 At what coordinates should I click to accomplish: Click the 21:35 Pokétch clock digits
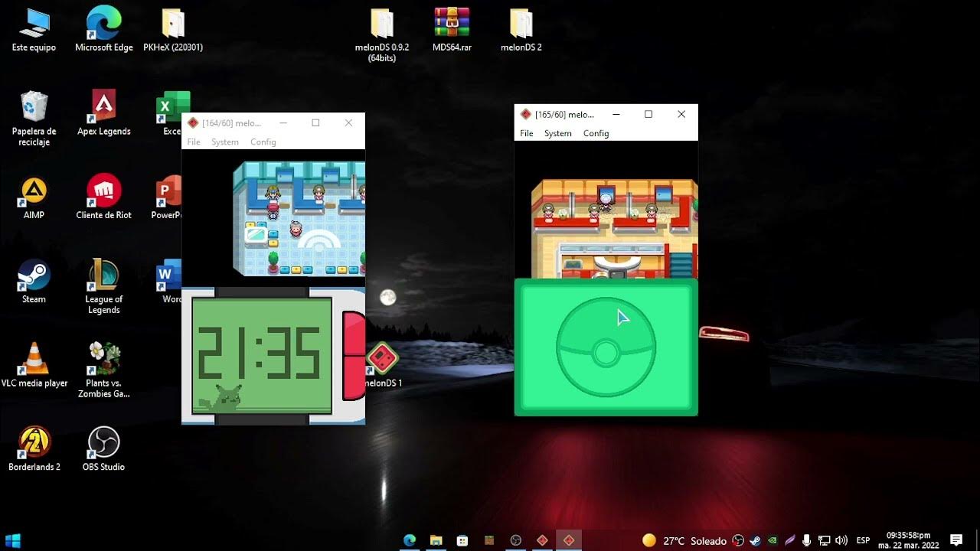[260, 353]
